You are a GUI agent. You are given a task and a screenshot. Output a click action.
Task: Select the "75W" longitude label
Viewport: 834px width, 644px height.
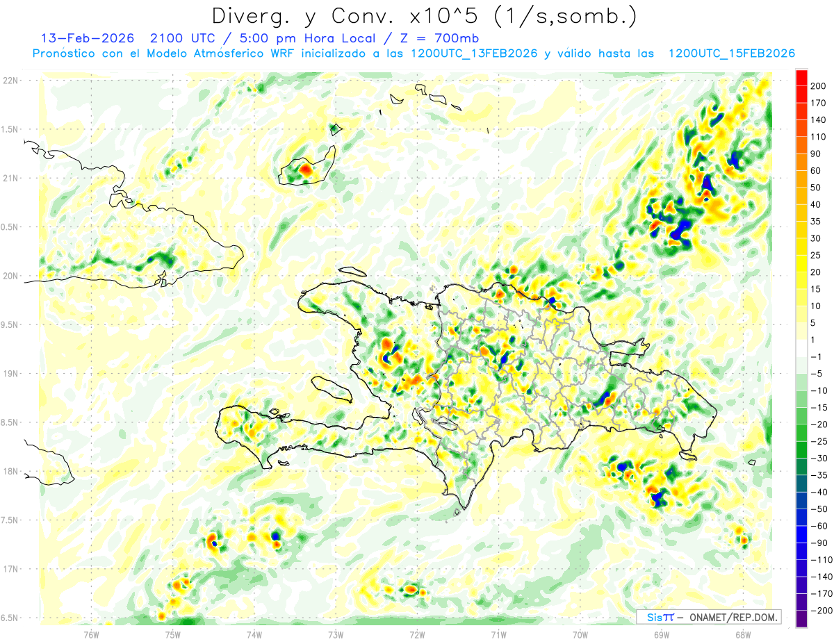[x=173, y=634]
